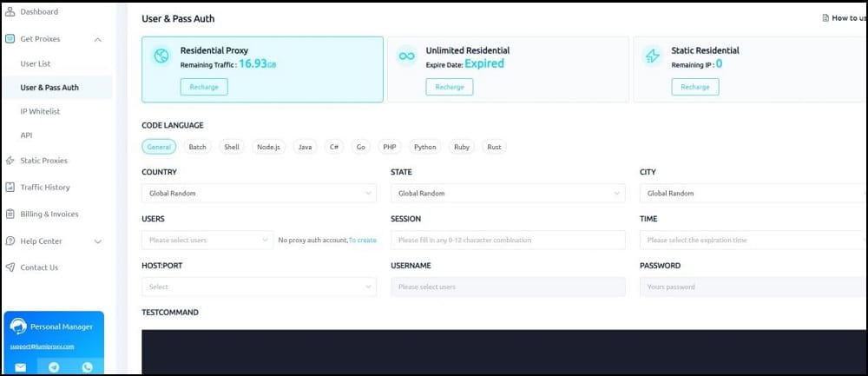
Task: Go to the Dashboard page
Action: pyautogui.click(x=39, y=11)
